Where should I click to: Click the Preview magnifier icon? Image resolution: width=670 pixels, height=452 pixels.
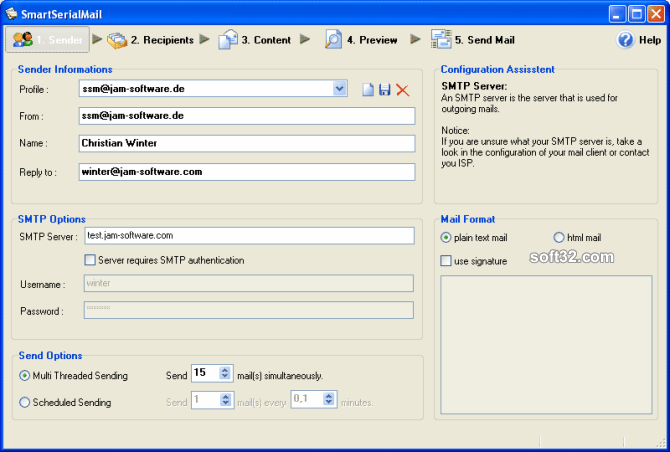coord(333,39)
